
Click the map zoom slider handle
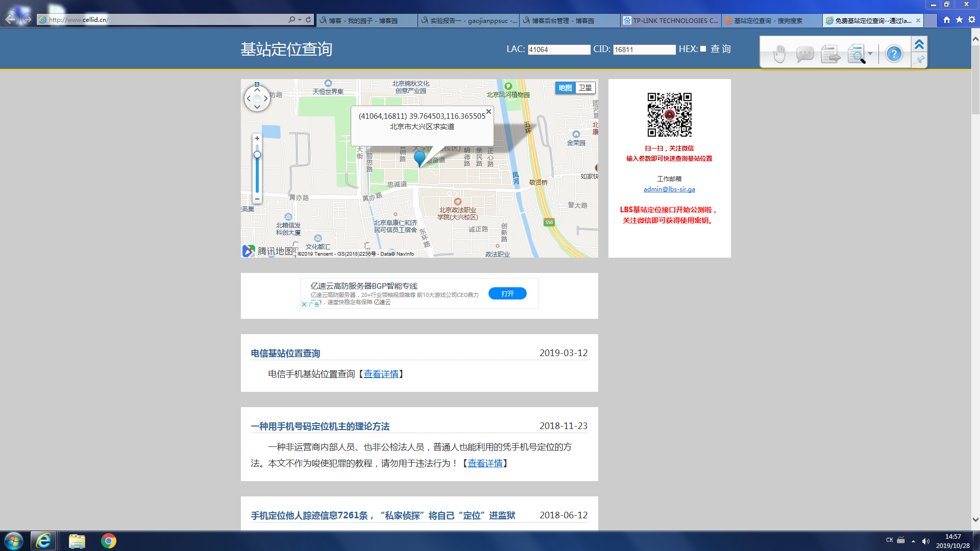pyautogui.click(x=257, y=155)
